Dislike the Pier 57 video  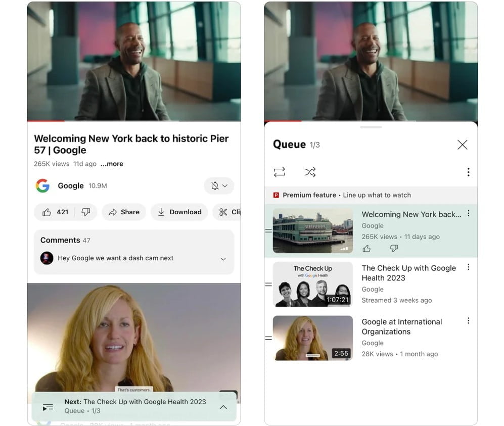pyautogui.click(x=86, y=212)
